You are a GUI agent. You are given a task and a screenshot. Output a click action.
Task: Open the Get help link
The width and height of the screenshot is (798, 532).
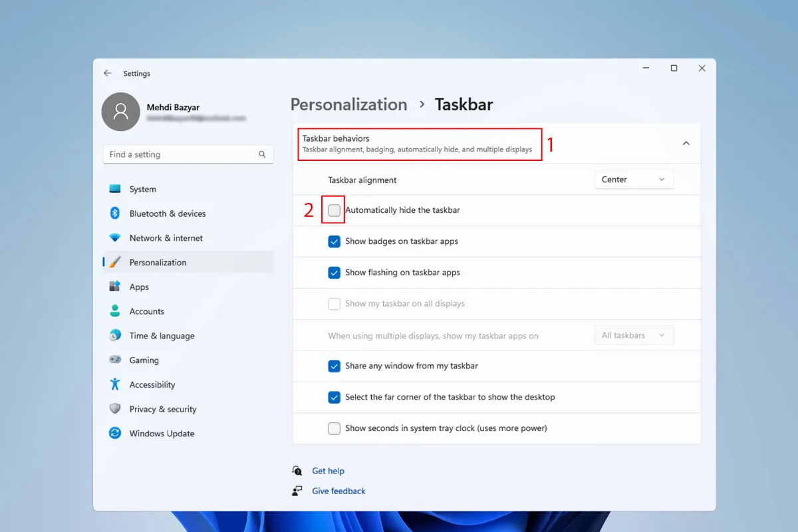(328, 471)
